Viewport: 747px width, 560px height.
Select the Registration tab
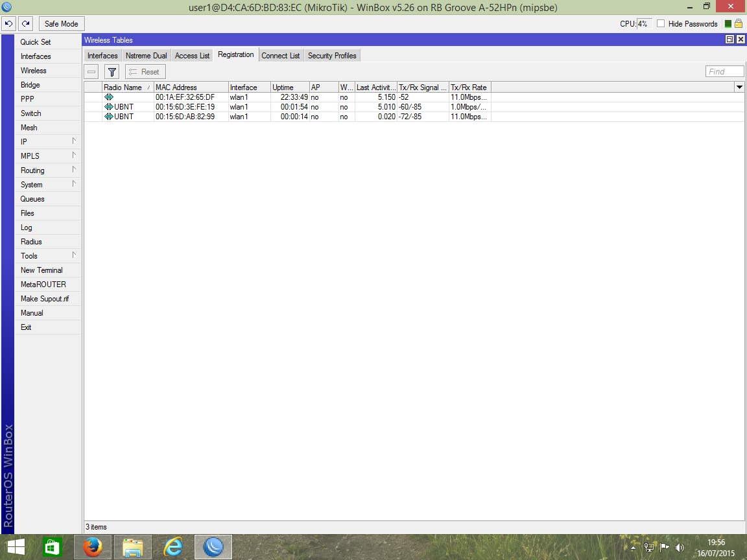click(x=236, y=54)
